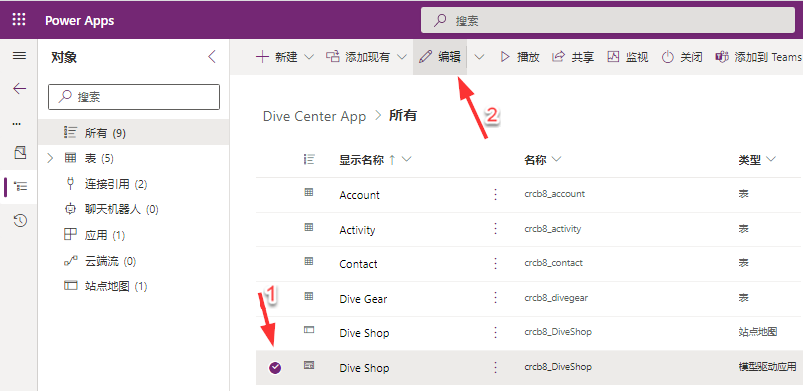The width and height of the screenshot is (803, 391).
Task: Click the crcb8_activity name cell
Action: (553, 229)
